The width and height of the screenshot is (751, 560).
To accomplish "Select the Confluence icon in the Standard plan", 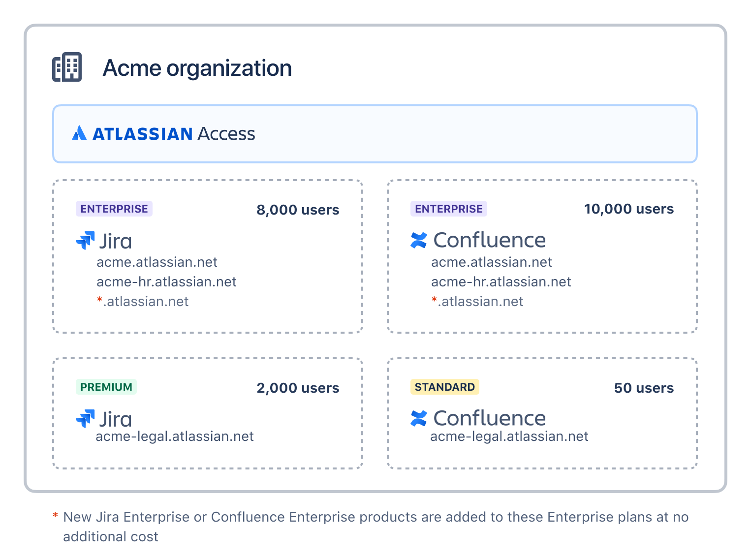I will click(x=418, y=418).
